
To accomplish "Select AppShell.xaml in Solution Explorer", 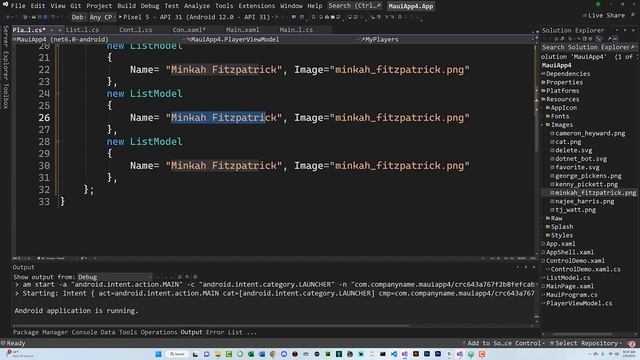I will 570,252.
